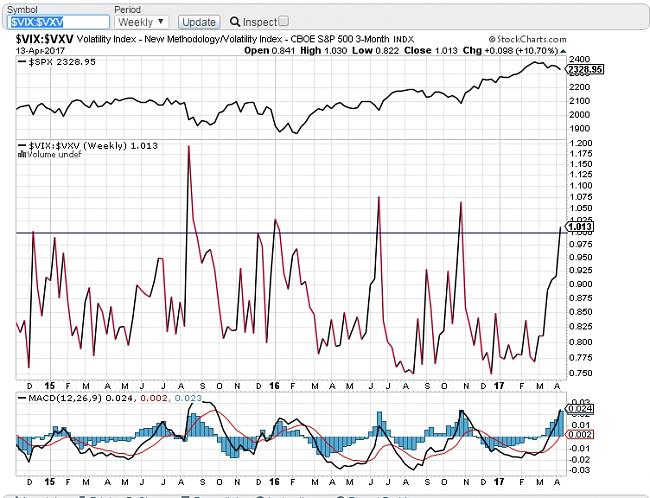
Task: Click the Symbol field label
Action: (x=22, y=10)
